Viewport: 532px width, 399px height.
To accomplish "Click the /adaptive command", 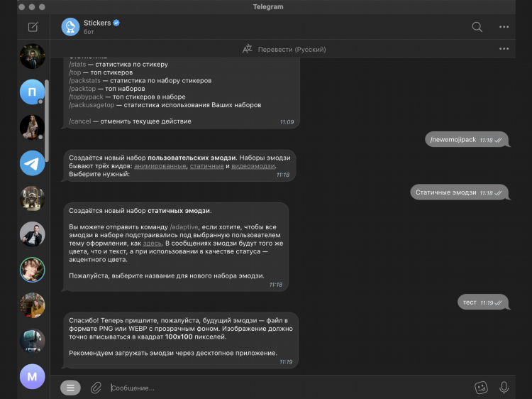I will click(x=184, y=227).
